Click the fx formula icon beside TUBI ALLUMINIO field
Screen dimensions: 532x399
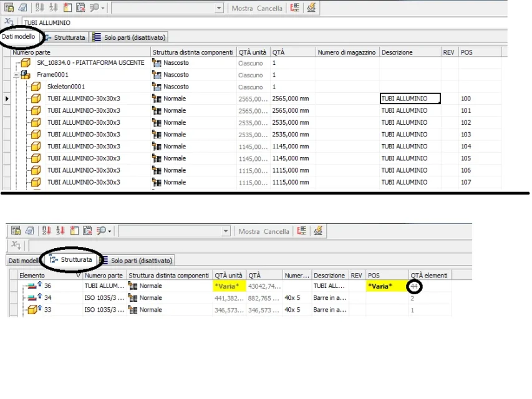coord(9,22)
